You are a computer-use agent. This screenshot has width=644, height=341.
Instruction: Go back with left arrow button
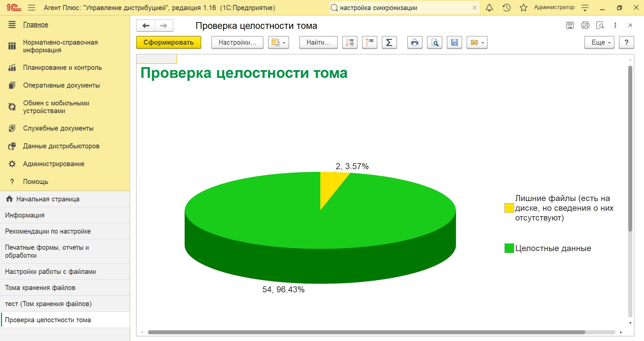146,26
